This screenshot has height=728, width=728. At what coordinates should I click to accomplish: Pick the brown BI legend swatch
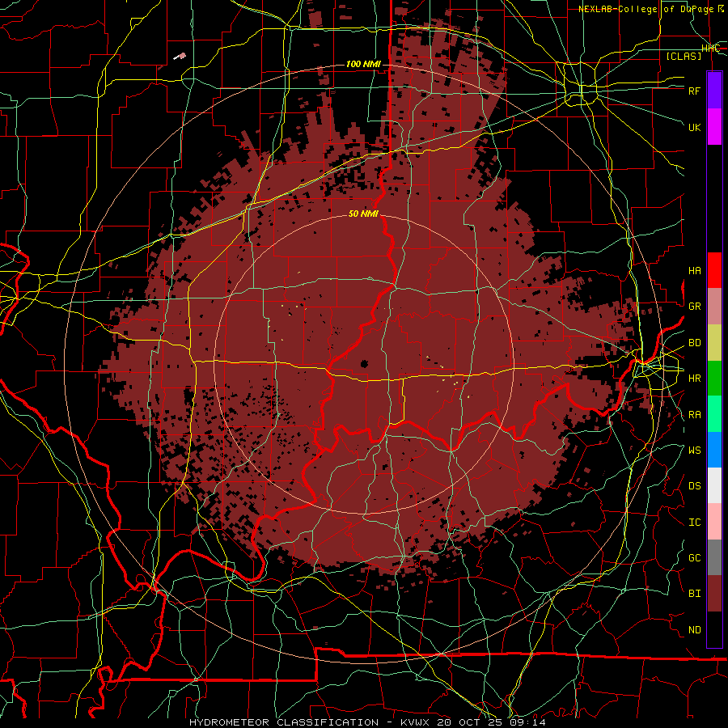(x=714, y=594)
